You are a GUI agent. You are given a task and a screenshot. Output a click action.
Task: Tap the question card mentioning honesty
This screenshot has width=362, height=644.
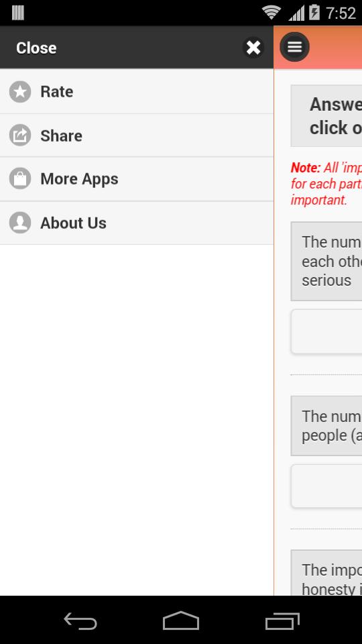click(x=326, y=572)
